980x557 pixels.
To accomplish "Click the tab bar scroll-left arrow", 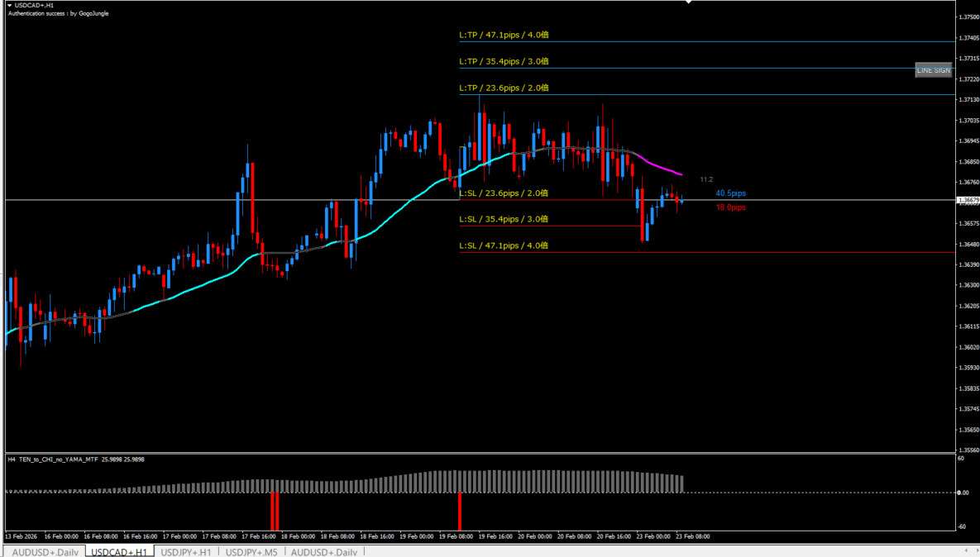I will click(965, 550).
